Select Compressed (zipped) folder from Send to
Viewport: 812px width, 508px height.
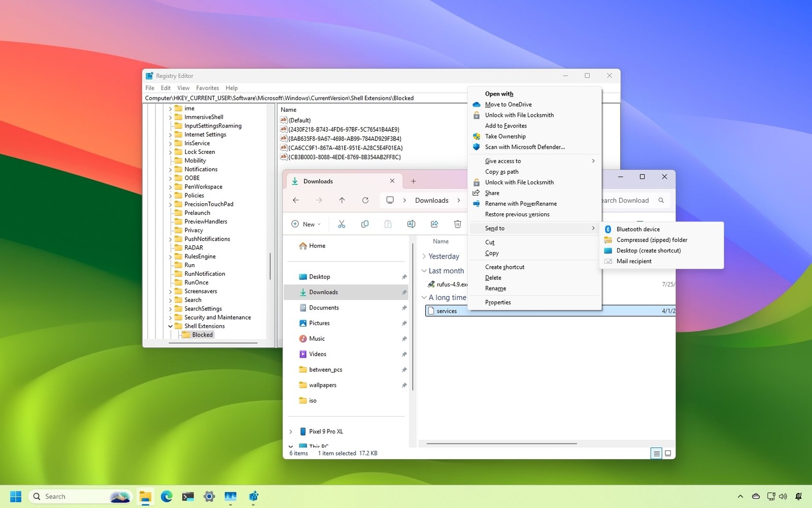pyautogui.click(x=651, y=240)
